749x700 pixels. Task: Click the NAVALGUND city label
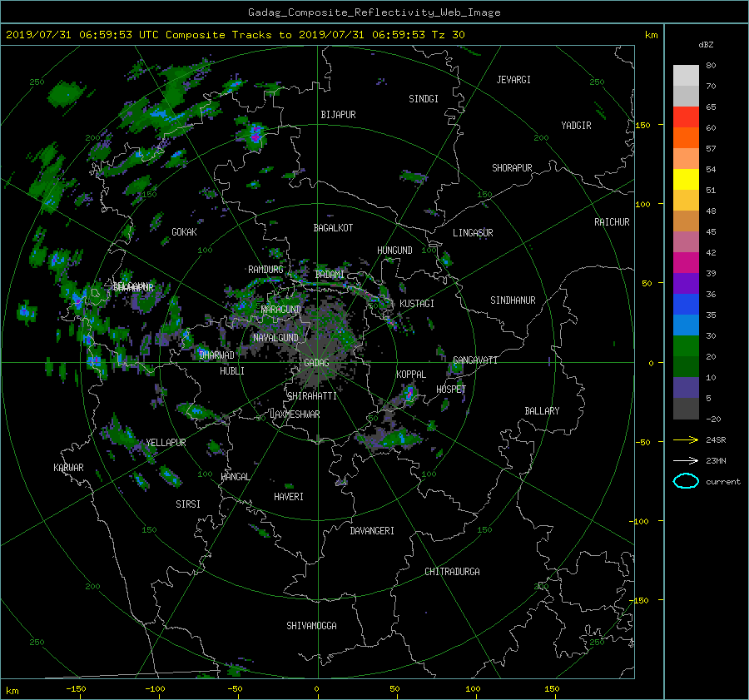coord(275,338)
